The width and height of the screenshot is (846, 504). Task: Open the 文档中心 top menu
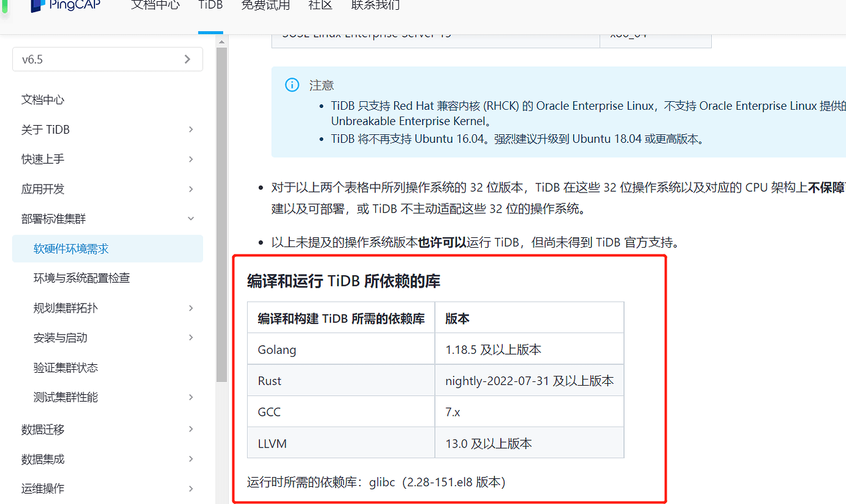pos(156,6)
